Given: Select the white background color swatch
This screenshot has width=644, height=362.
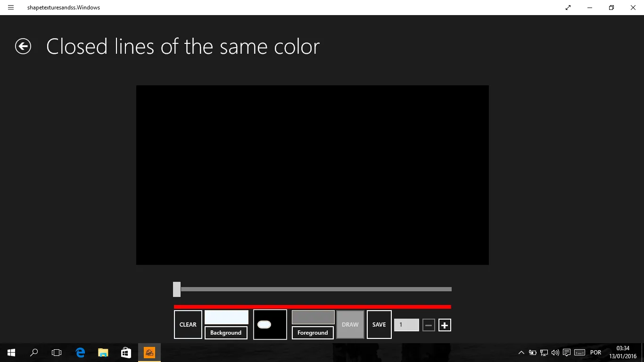Looking at the screenshot, I should click(226, 317).
